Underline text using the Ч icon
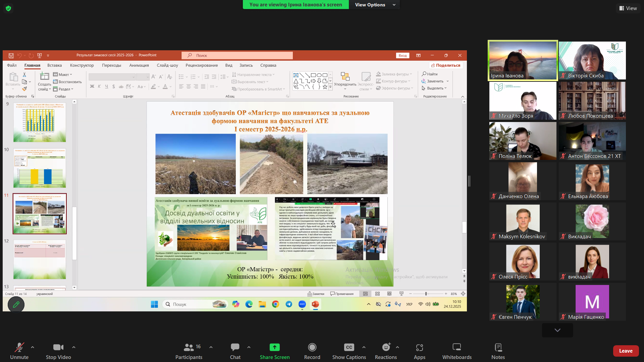 click(106, 86)
